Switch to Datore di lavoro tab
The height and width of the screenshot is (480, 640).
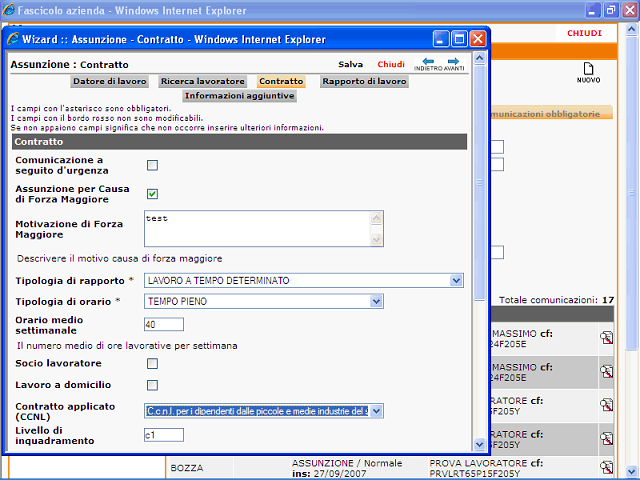[x=109, y=81]
